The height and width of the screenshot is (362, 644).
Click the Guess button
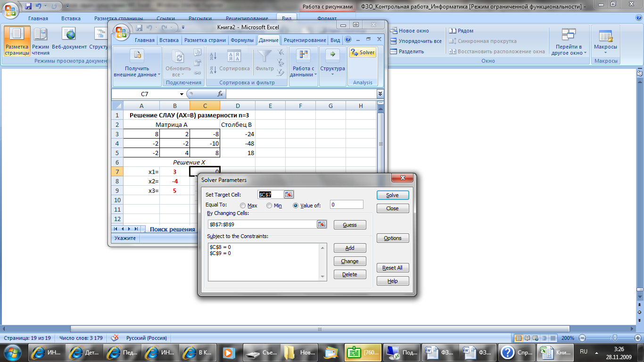click(x=350, y=225)
